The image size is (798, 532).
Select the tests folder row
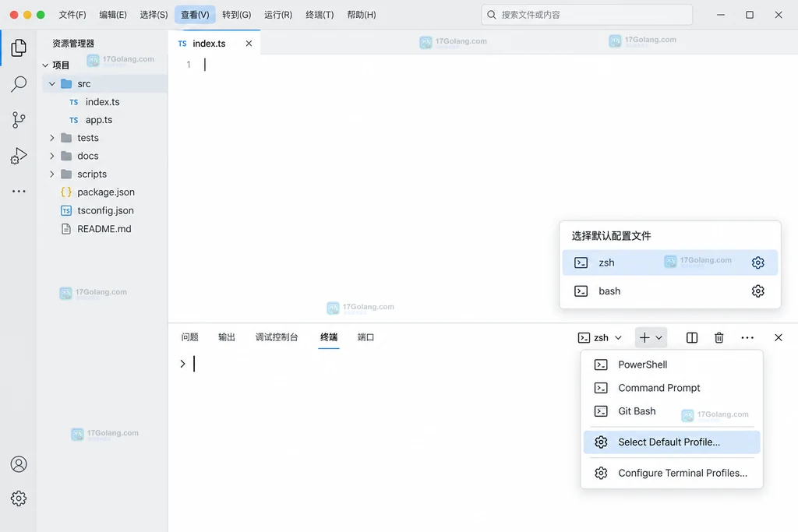104,138
